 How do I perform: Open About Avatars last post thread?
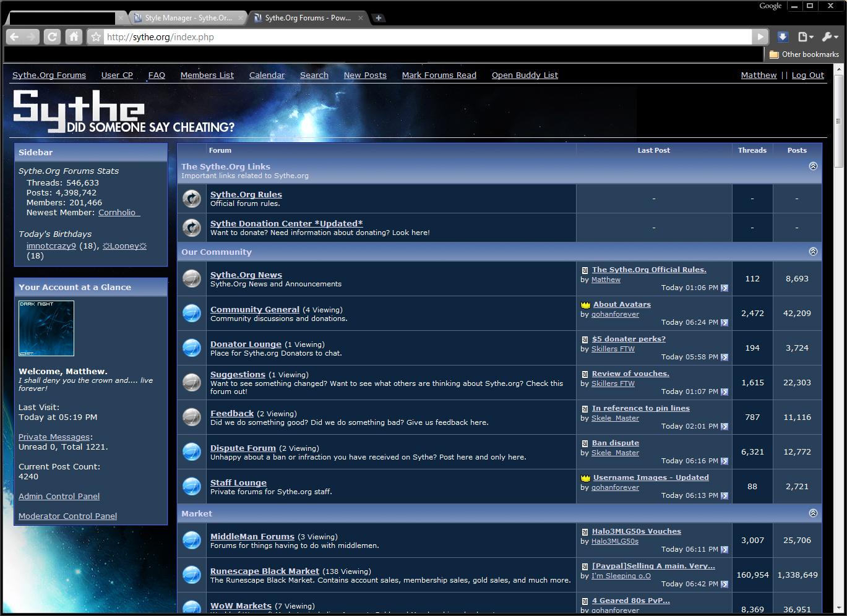[x=622, y=305]
